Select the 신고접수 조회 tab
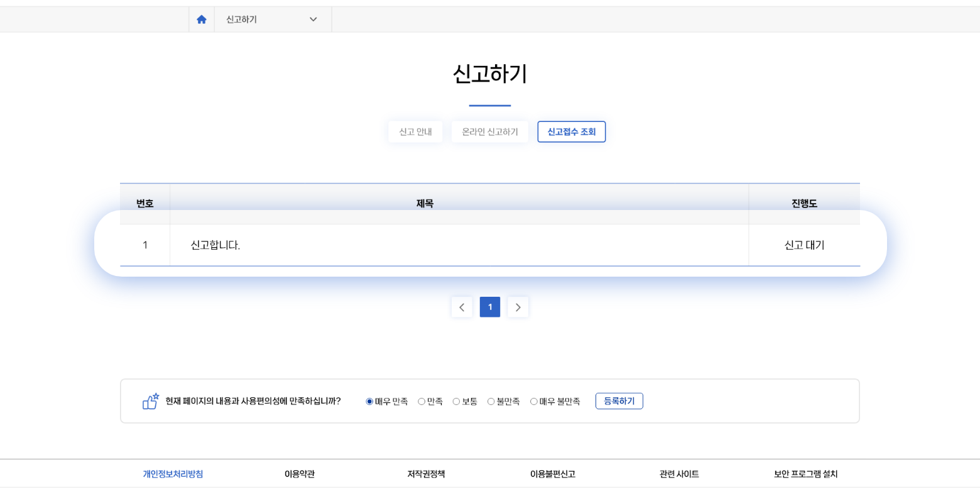 click(x=572, y=132)
